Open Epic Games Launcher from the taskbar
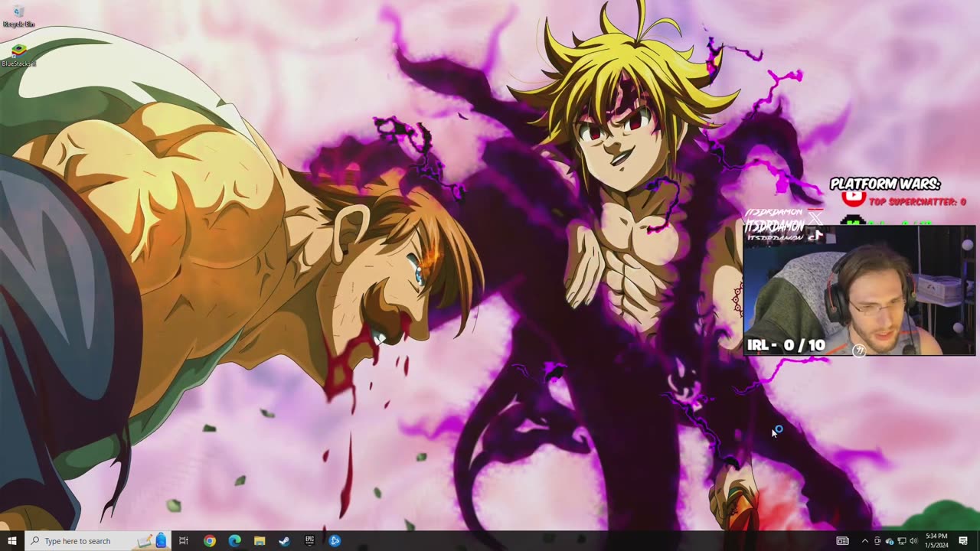 [x=309, y=541]
